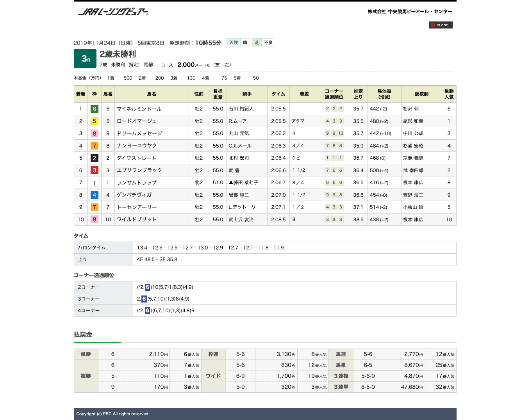Click yellow frame 5 badge for ロードオマージュ
The image size is (530, 420).
coord(95,121)
